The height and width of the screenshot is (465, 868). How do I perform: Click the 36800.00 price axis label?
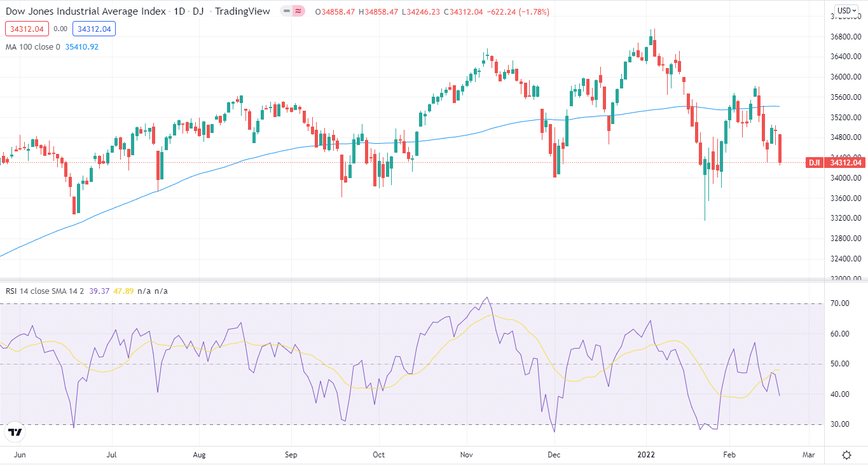click(x=846, y=37)
